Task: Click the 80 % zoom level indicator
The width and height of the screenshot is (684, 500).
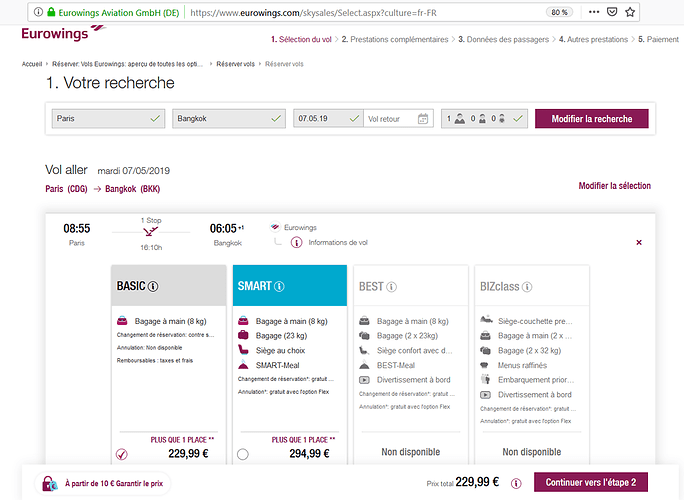Action: (x=559, y=12)
